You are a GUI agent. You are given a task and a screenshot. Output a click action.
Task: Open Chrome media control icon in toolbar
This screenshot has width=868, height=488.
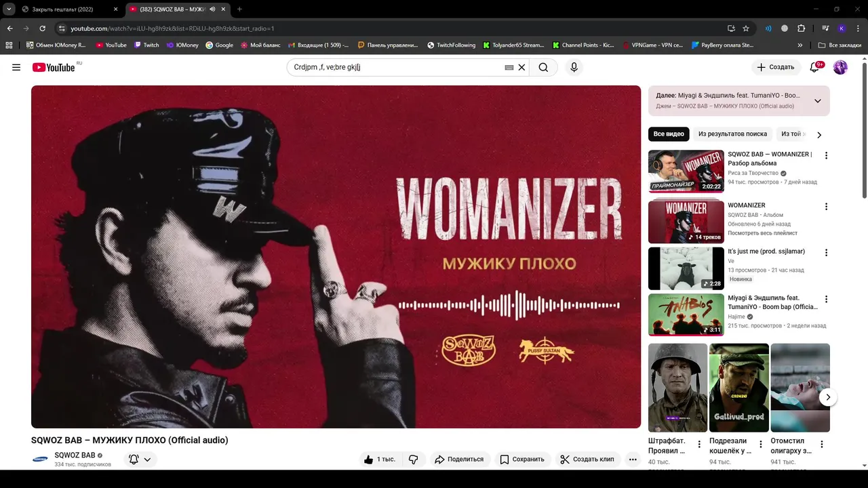tap(825, 28)
